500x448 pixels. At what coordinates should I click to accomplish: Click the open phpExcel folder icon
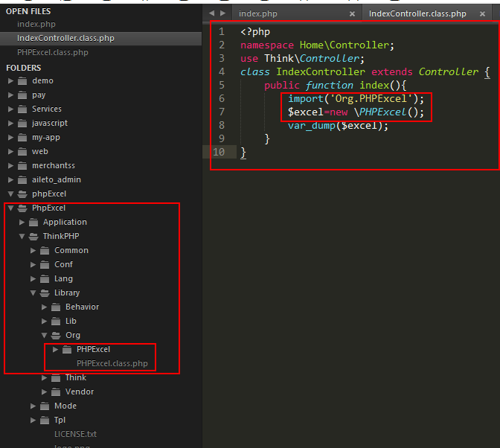(22, 194)
